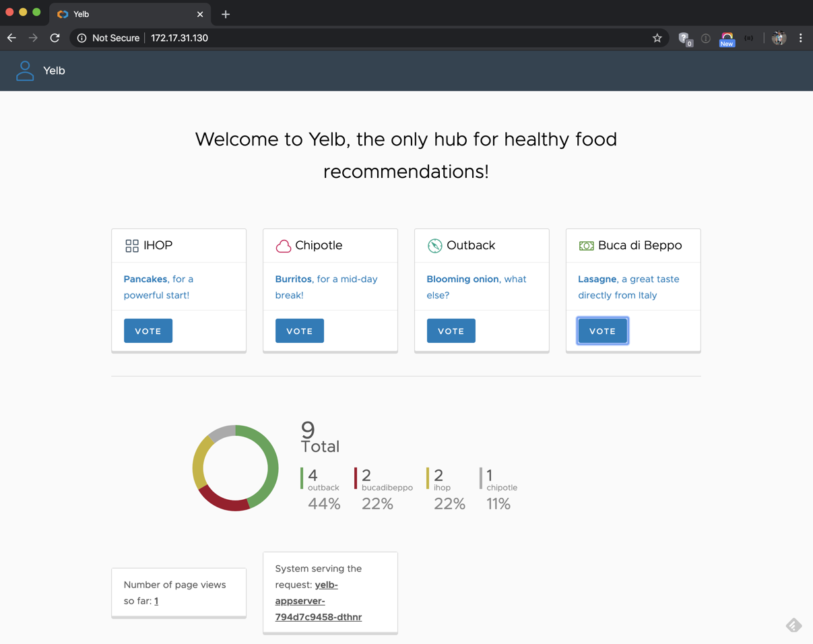Click the Buca di Beppo card title
813x644 pixels.
[640, 246]
